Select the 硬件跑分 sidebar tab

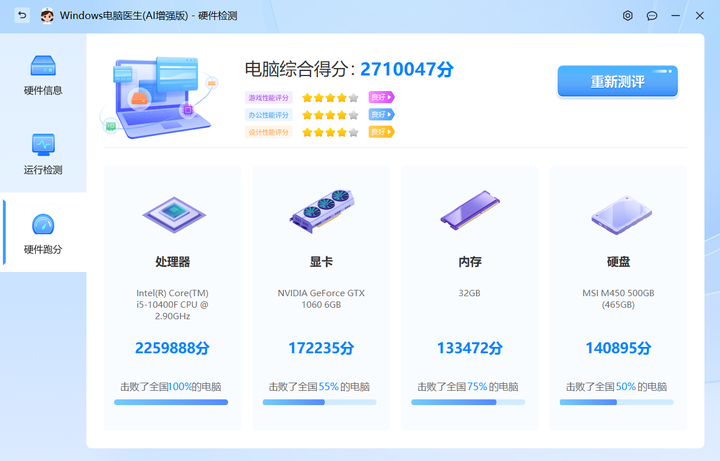43,233
